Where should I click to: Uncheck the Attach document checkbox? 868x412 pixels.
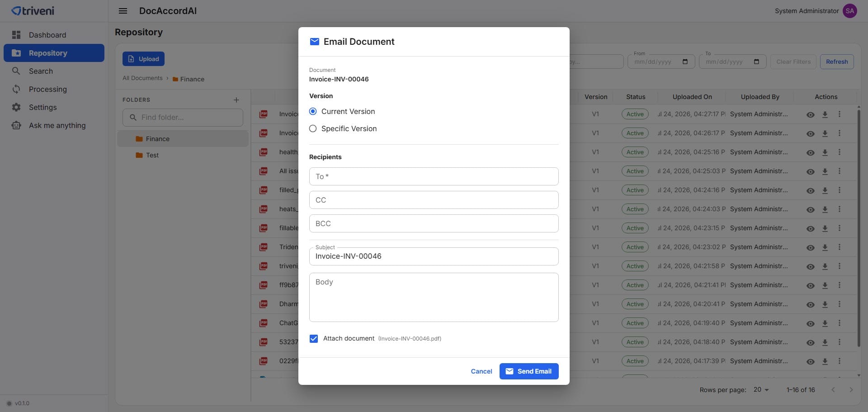pyautogui.click(x=314, y=338)
